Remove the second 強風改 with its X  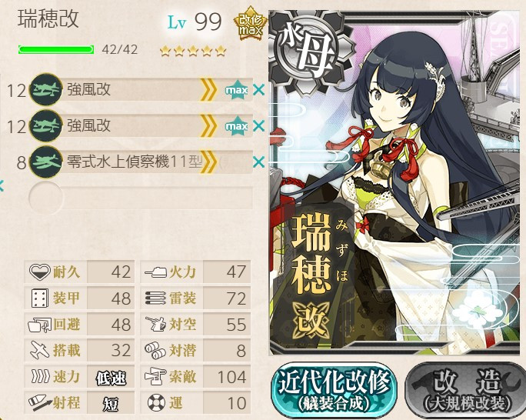259,126
